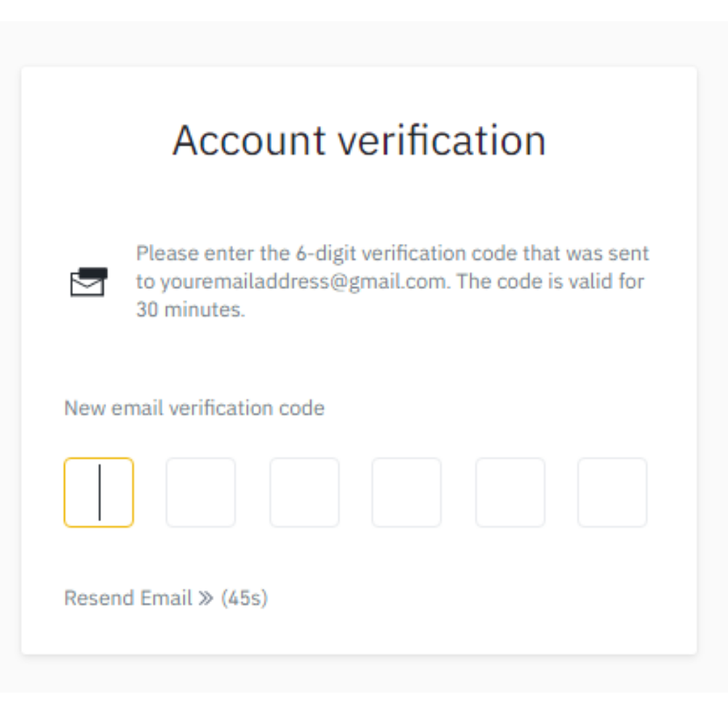This screenshot has width=728, height=728.
Task: Click the last verification digit box
Action: [x=612, y=491]
